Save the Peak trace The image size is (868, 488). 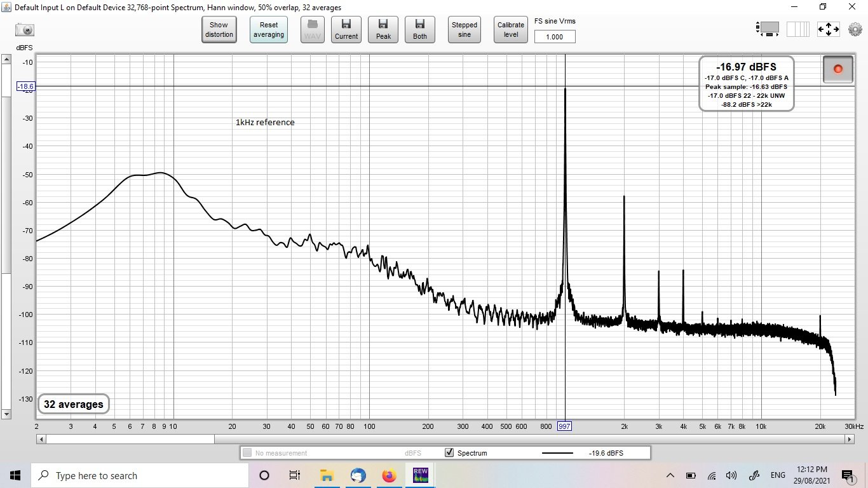383,30
